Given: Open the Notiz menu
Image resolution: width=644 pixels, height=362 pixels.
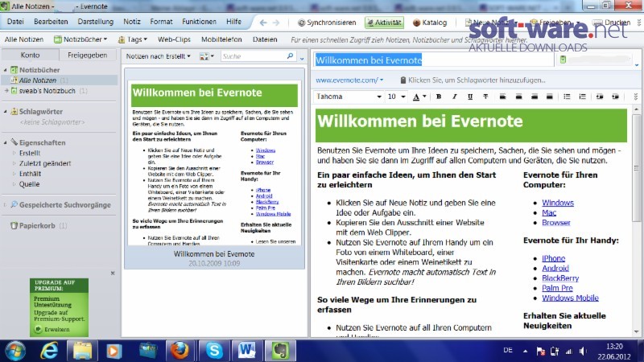Looking at the screenshot, I should [x=132, y=22].
